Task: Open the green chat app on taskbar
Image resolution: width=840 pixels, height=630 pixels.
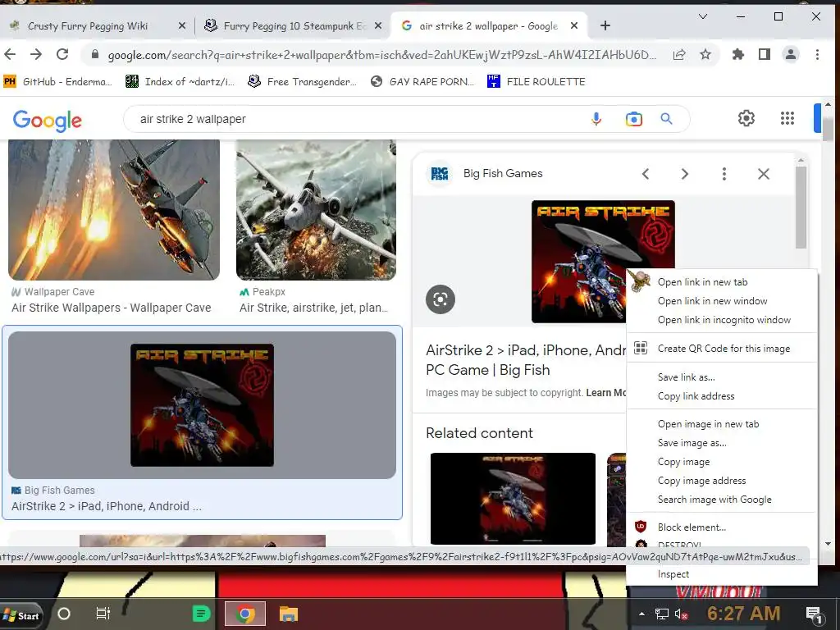Action: tap(202, 614)
